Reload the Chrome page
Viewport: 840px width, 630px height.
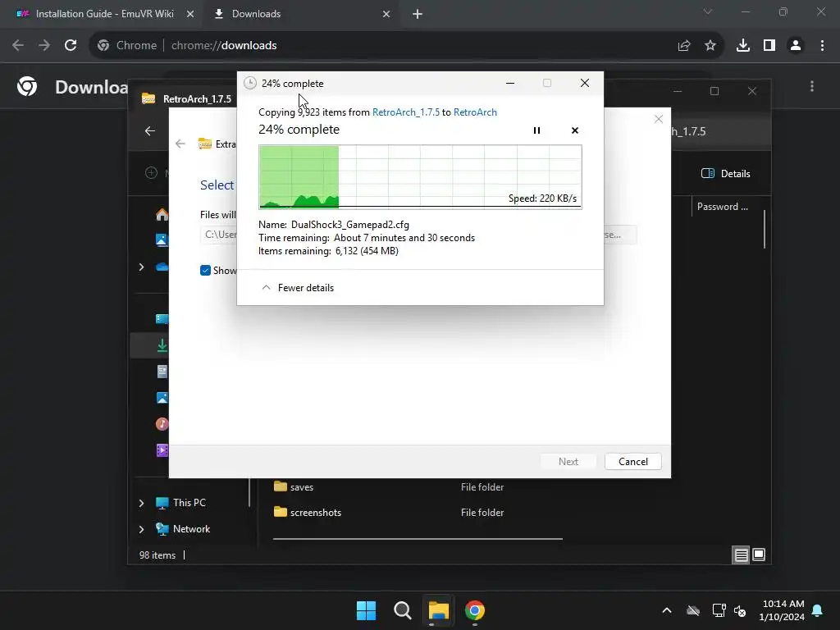click(71, 46)
